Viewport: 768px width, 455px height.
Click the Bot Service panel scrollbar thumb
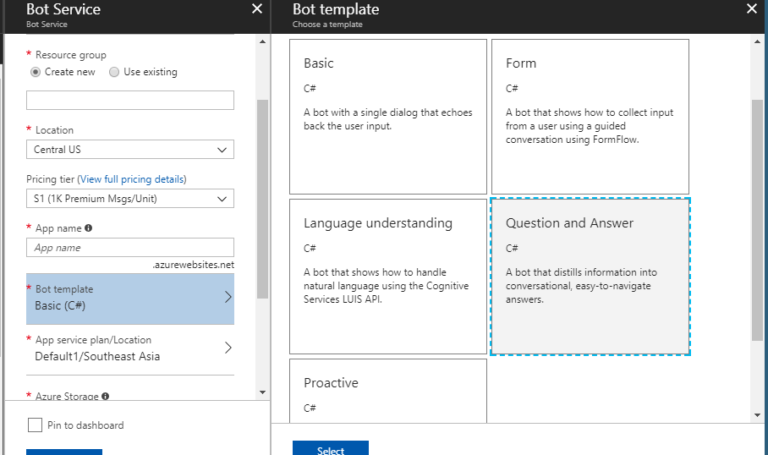click(x=263, y=199)
